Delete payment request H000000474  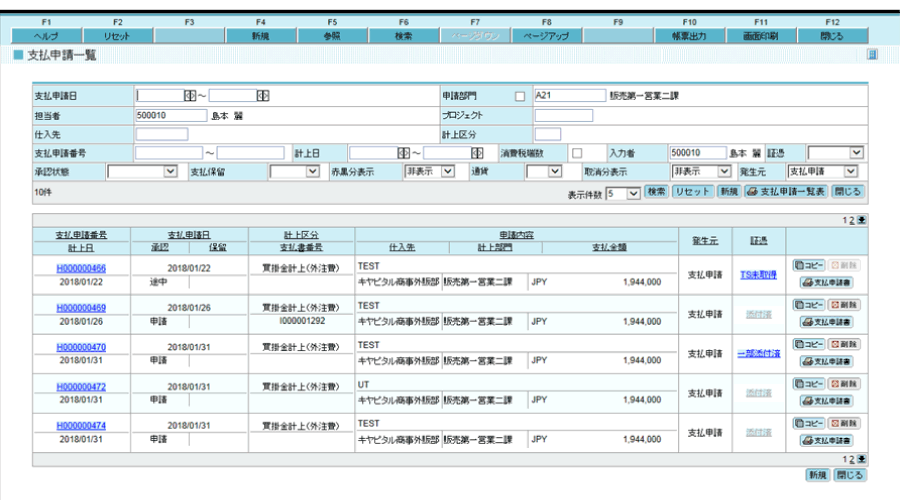[844, 423]
